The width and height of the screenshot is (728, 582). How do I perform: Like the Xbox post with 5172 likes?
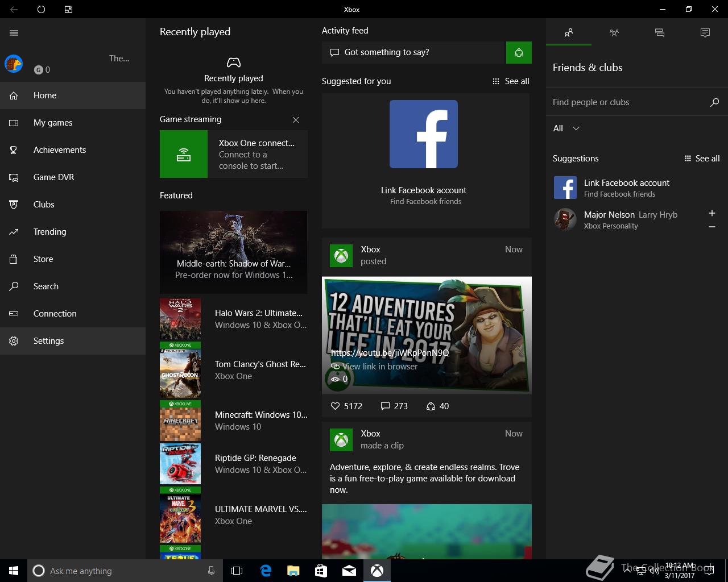pyautogui.click(x=346, y=406)
